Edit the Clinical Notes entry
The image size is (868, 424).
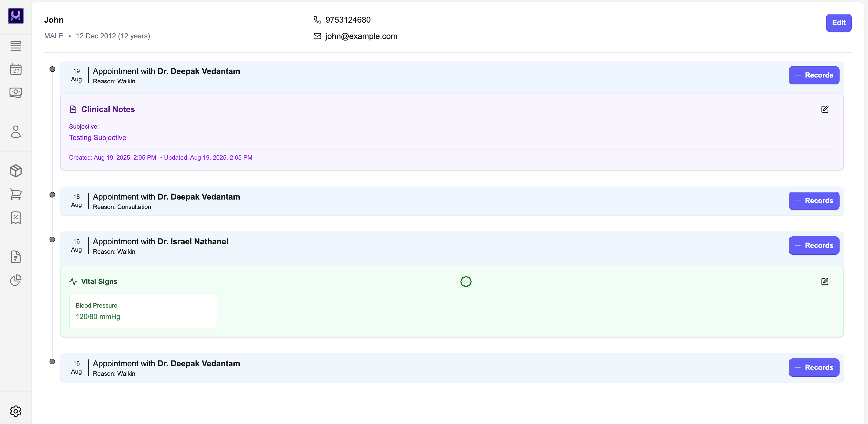(x=825, y=109)
